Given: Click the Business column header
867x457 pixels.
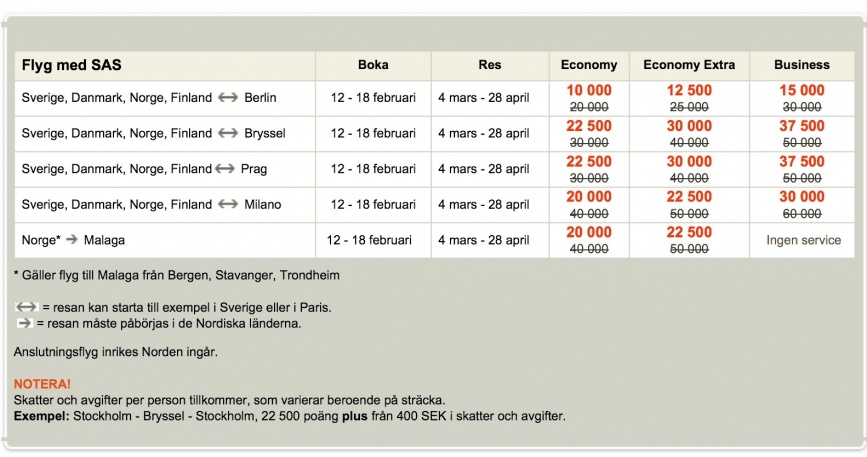Looking at the screenshot, I should pos(801,65).
